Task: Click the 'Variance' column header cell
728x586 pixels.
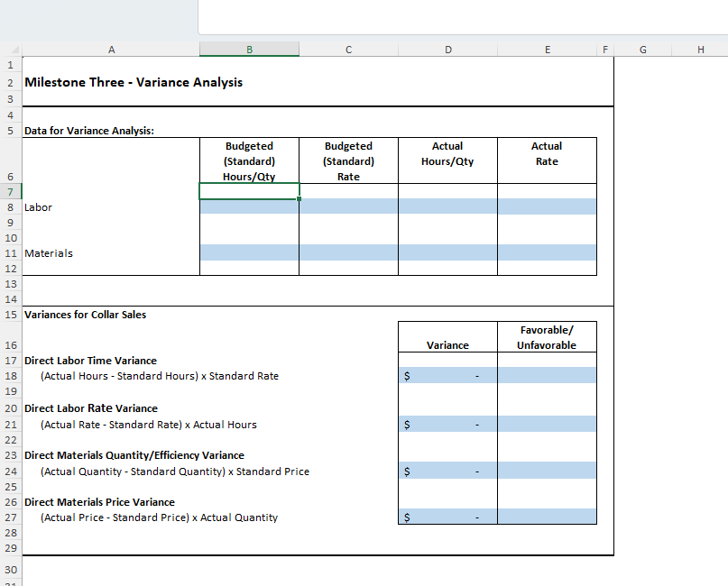Action: coord(447,337)
